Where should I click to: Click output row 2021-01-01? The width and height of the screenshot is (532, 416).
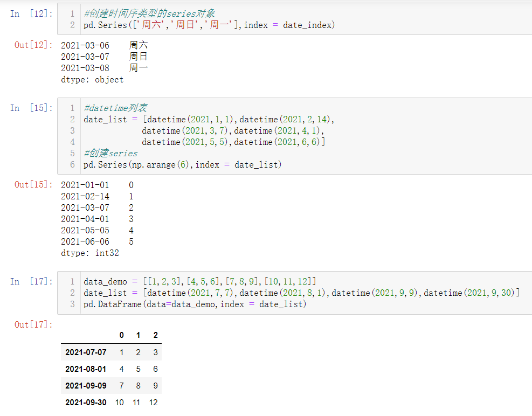tap(98, 185)
